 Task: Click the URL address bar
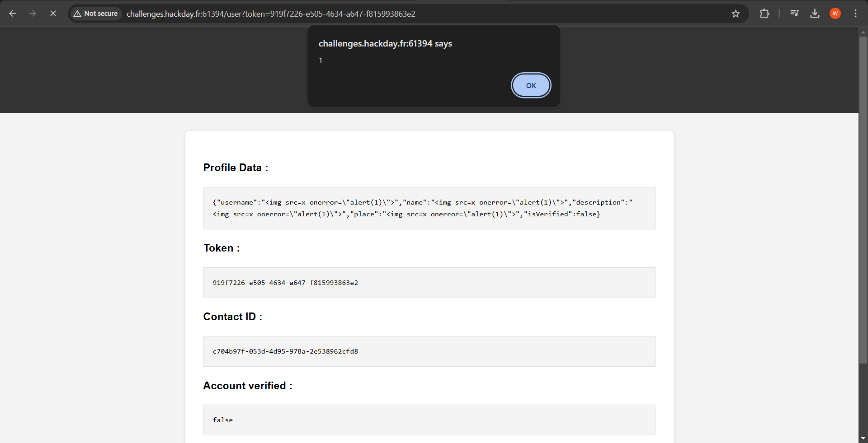coord(407,14)
